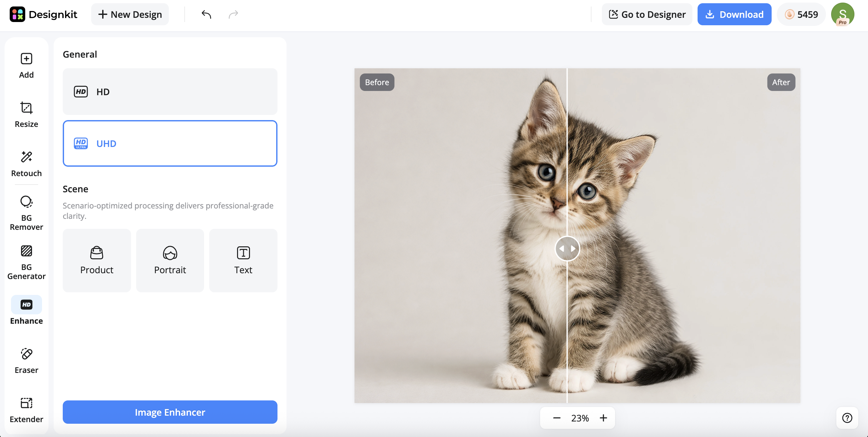The height and width of the screenshot is (437, 868).
Task: Open the BG Generator tool
Action: [x=26, y=262]
